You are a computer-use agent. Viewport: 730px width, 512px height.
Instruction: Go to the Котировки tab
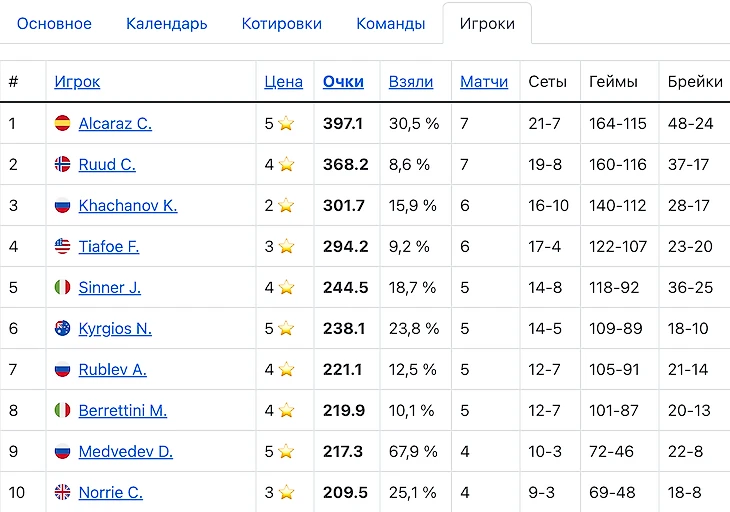[x=281, y=24]
